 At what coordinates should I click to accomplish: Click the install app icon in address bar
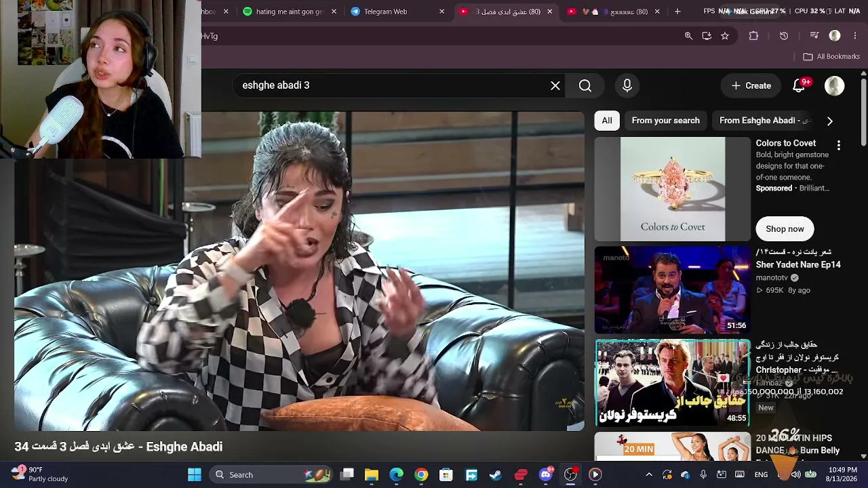(x=707, y=36)
